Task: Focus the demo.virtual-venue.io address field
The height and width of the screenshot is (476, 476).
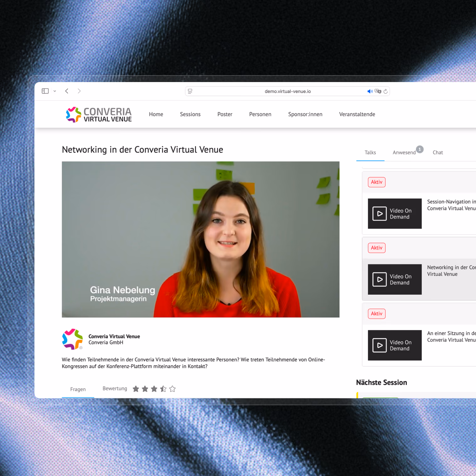Action: [x=287, y=91]
